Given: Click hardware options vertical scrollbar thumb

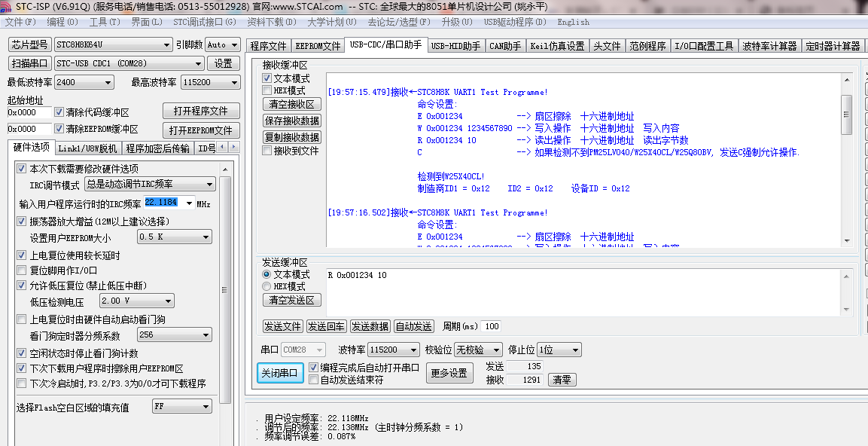Looking at the screenshot, I should 225,290.
